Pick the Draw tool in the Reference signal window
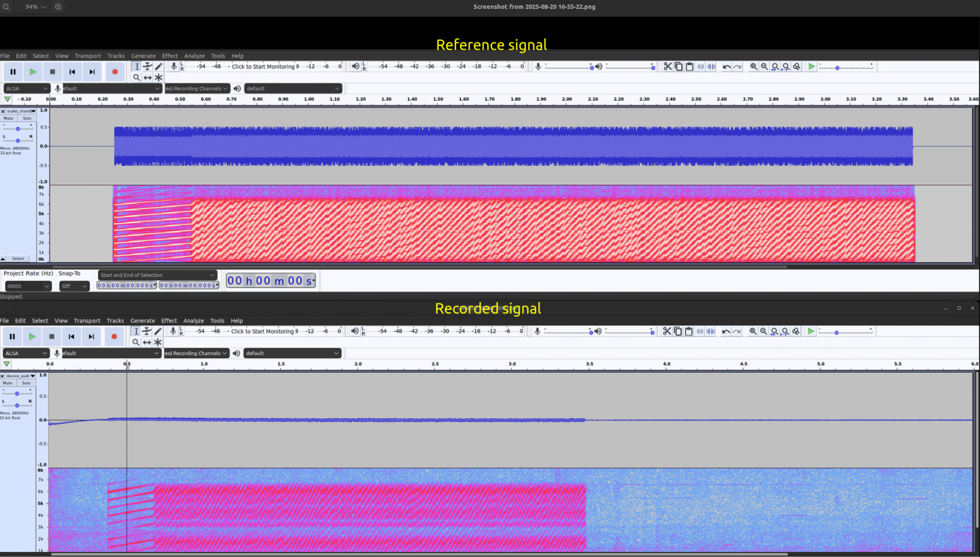This screenshot has width=980, height=557. (x=158, y=66)
